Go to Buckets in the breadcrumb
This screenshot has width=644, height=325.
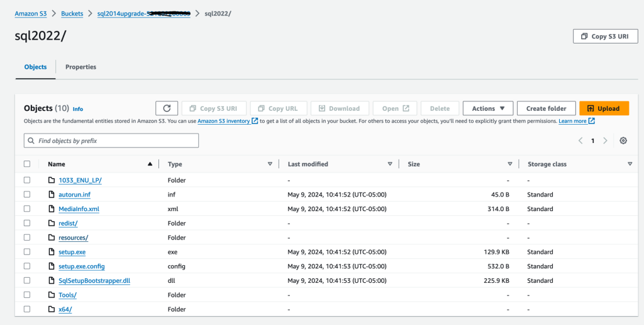click(x=72, y=14)
